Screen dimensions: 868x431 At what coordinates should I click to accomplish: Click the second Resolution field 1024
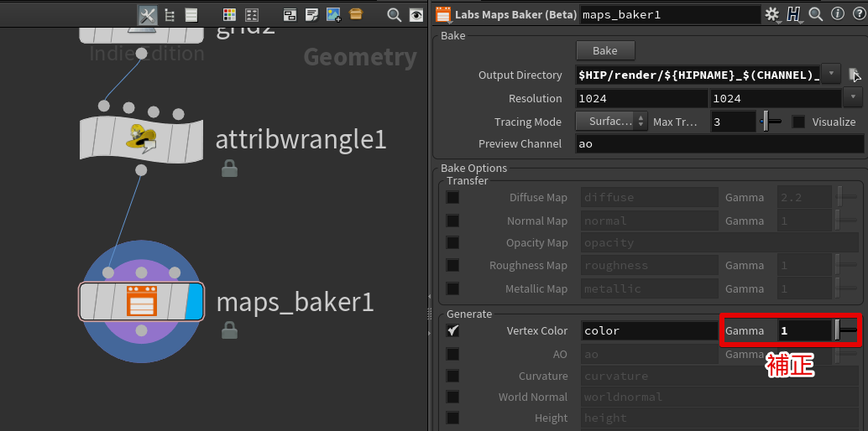click(776, 98)
